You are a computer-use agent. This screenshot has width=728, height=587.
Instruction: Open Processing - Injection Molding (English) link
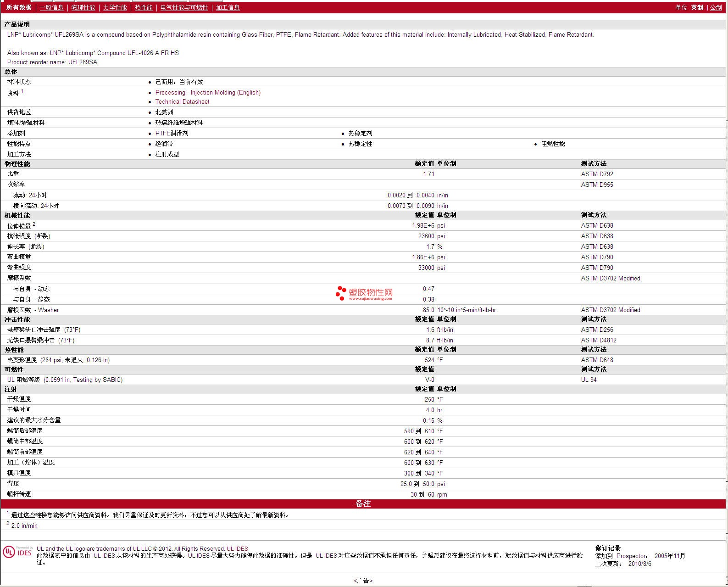point(208,93)
